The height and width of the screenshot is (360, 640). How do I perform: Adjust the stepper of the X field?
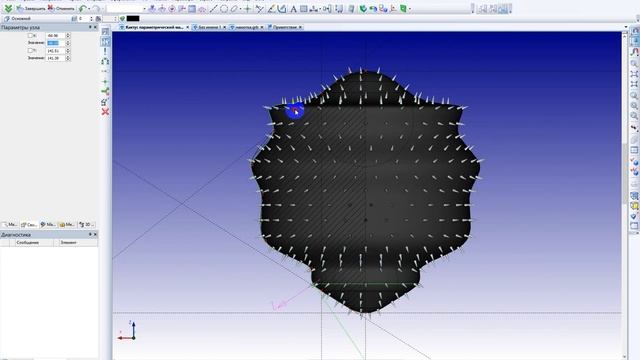coord(68,36)
